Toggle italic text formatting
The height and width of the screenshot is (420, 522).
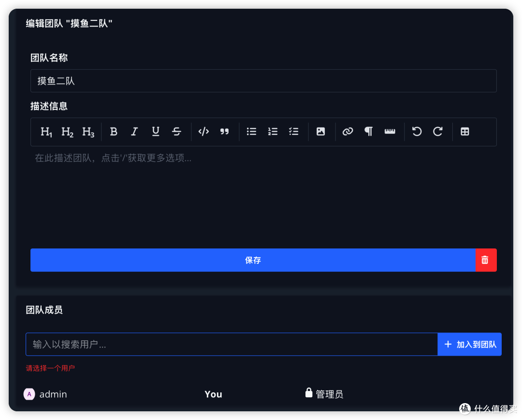[x=134, y=132]
